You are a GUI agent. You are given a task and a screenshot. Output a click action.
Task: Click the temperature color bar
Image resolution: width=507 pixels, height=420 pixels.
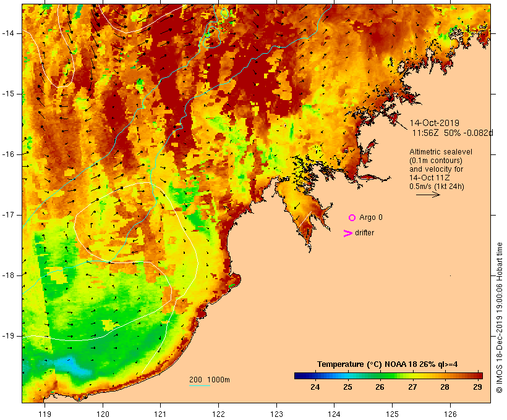coord(388,376)
